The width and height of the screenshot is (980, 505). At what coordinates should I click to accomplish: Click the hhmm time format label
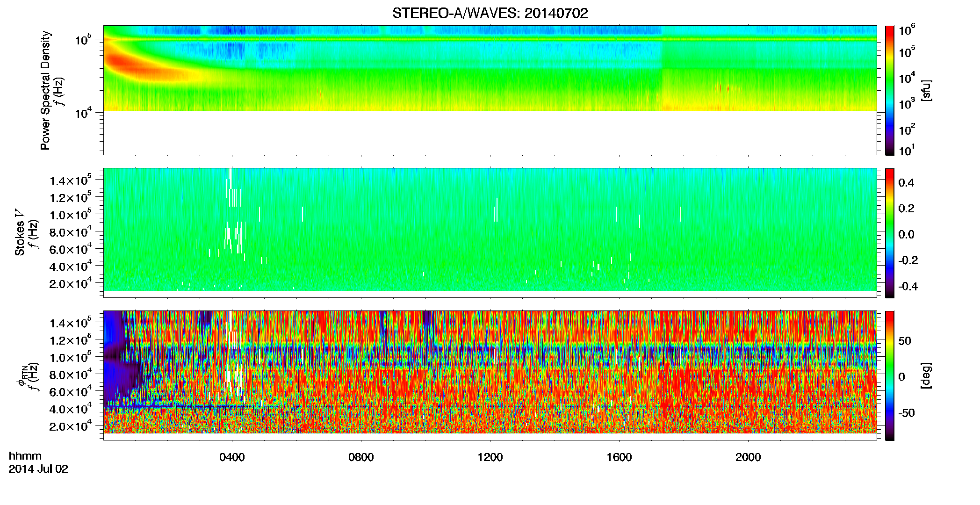point(25,456)
